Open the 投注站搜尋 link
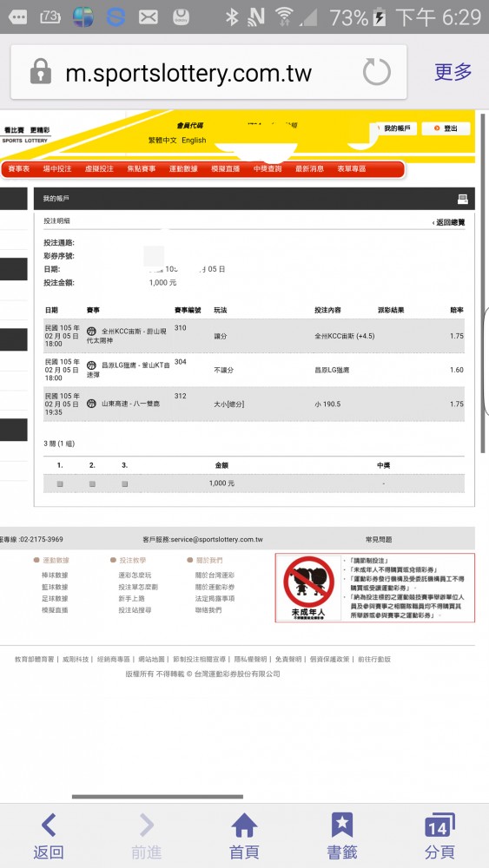The width and height of the screenshot is (489, 868). (135, 610)
